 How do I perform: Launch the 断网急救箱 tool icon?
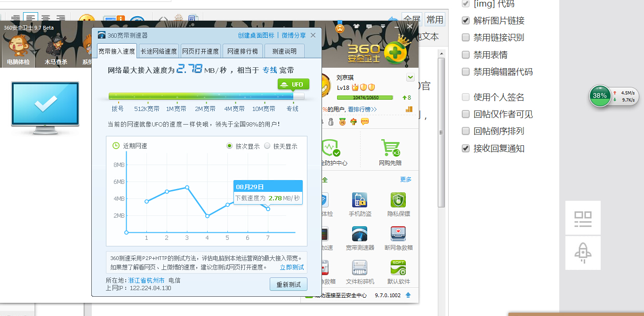tap(398, 234)
